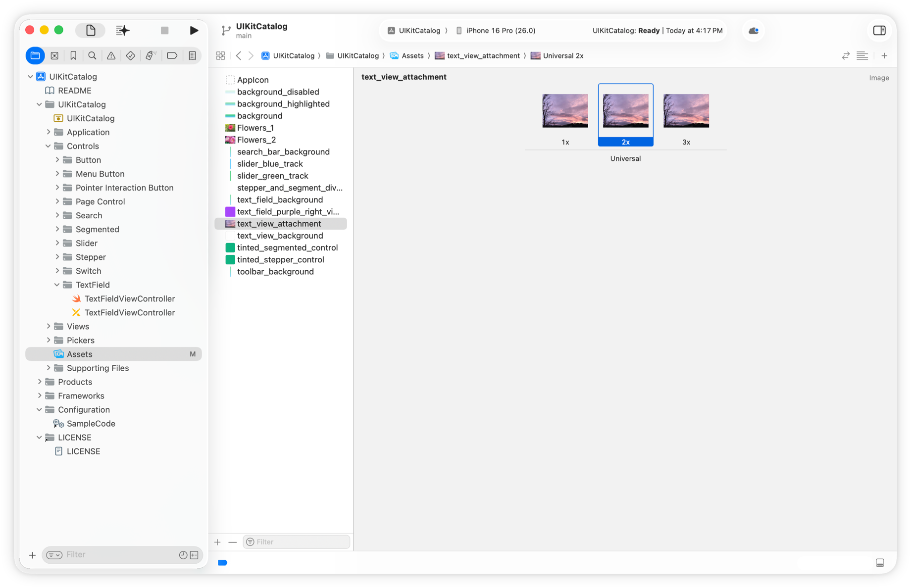Open the Breakpoint navigator tag icon
This screenshot has width=911, height=588.
coord(172,55)
